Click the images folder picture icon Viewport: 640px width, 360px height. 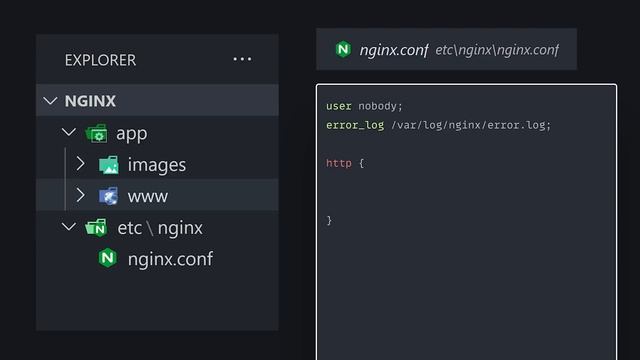click(109, 165)
